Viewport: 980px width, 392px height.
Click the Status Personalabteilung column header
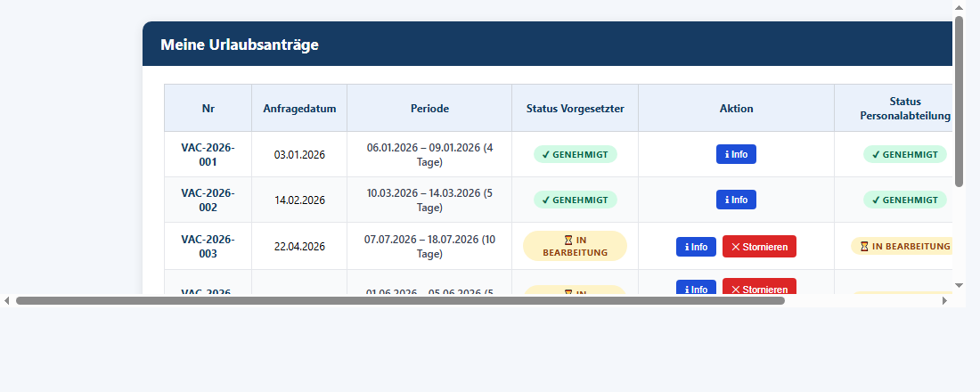pyautogui.click(x=893, y=108)
